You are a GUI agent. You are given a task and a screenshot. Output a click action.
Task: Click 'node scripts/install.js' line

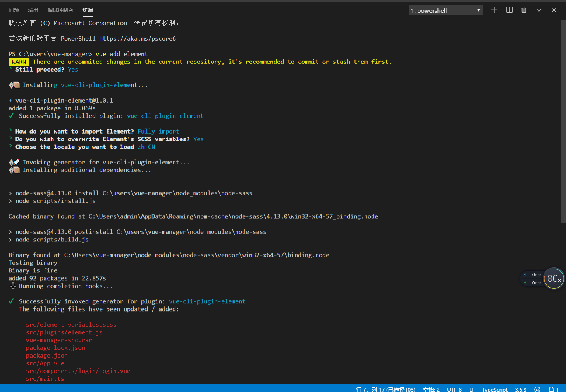55,201
